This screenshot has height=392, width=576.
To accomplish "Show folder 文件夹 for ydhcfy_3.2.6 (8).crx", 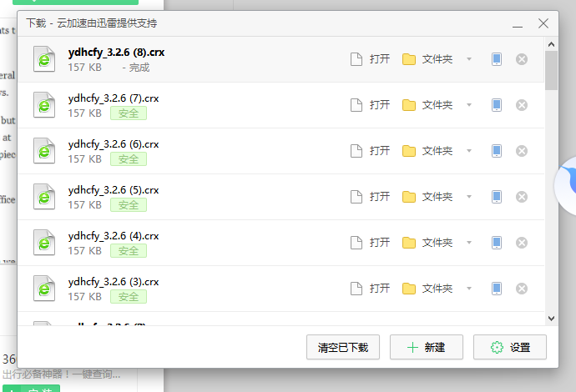I will 427,59.
